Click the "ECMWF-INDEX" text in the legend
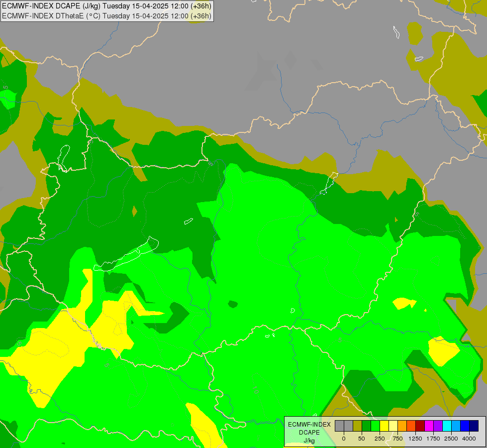487x448 pixels. pos(309,425)
